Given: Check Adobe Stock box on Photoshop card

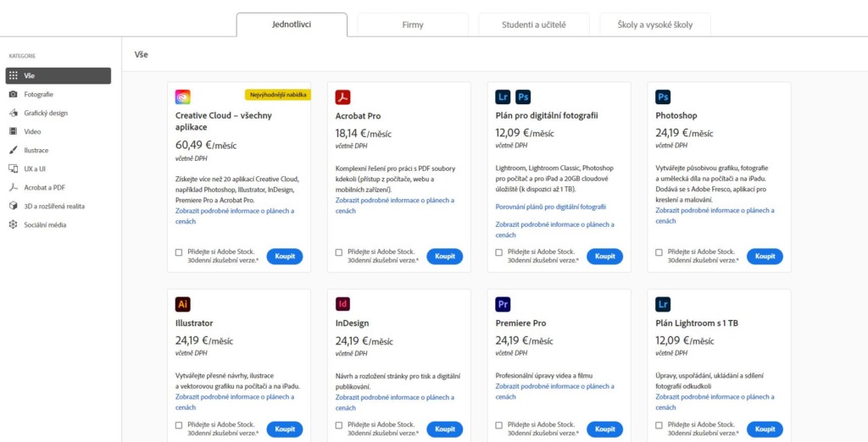Looking at the screenshot, I should tap(659, 252).
